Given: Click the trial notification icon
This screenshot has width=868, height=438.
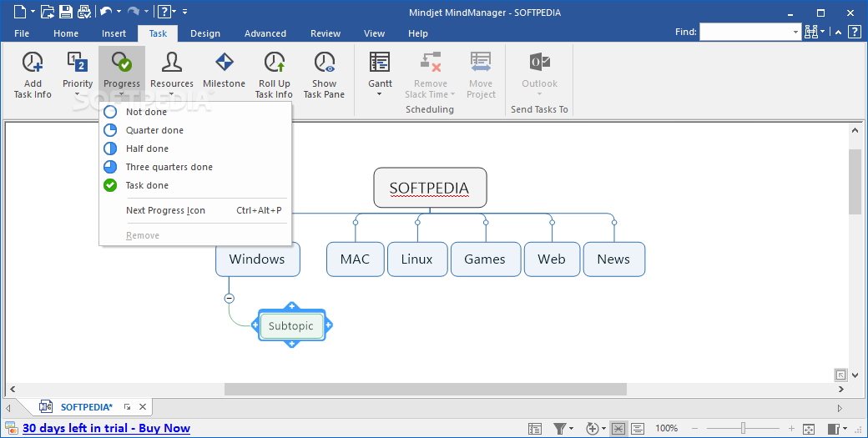Looking at the screenshot, I should pos(11,428).
